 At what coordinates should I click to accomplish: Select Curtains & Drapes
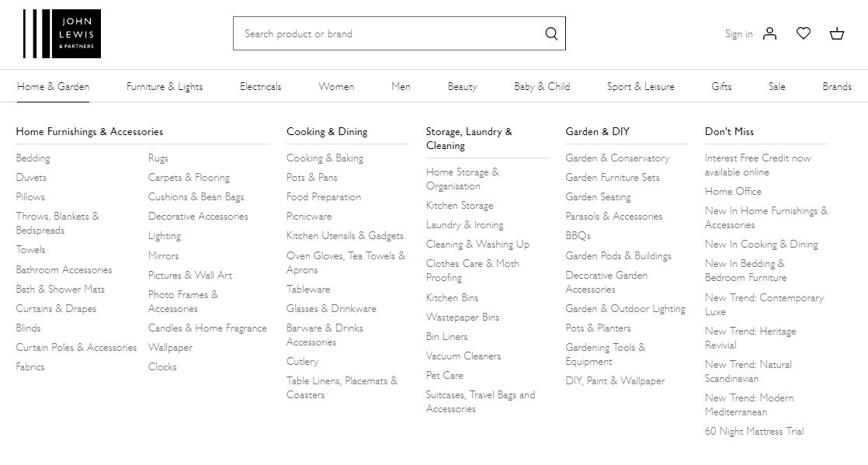tap(56, 309)
